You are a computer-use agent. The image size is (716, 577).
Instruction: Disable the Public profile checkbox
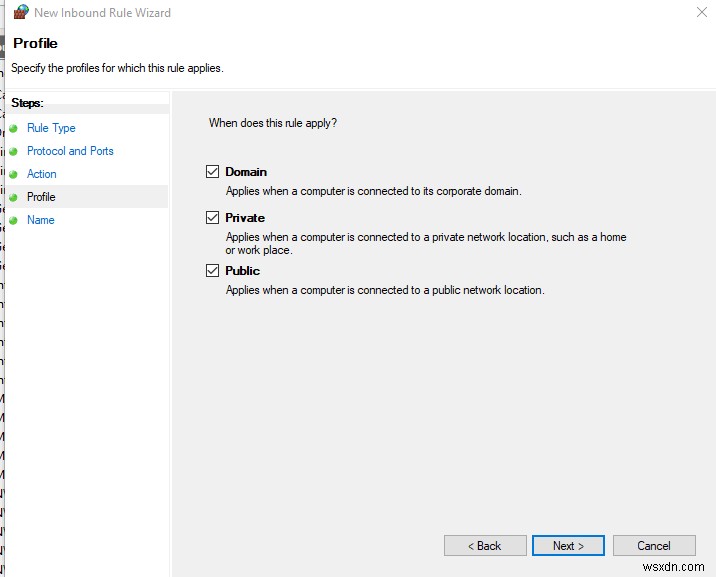(212, 270)
